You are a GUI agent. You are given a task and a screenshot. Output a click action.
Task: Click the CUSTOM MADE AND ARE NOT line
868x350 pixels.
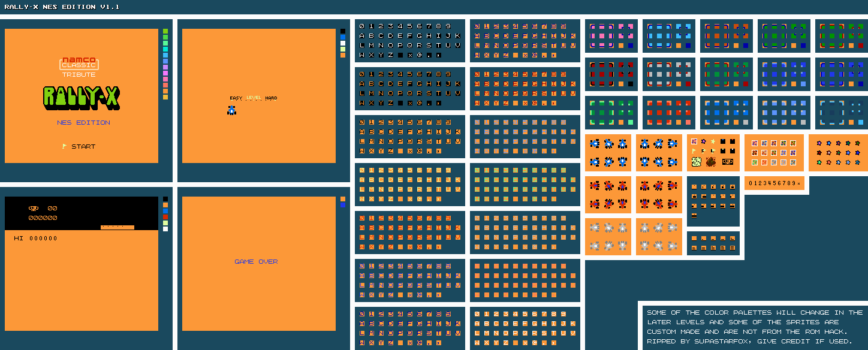pyautogui.click(x=748, y=331)
